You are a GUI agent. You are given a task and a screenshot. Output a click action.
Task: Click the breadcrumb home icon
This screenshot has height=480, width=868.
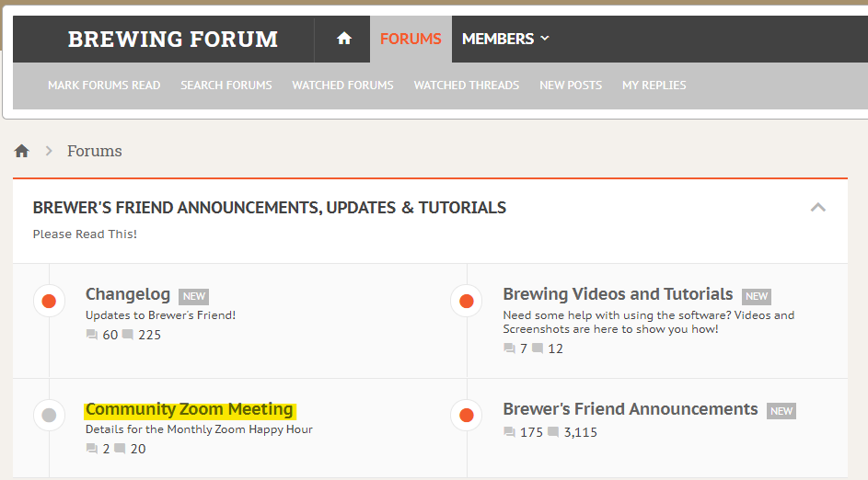(22, 151)
